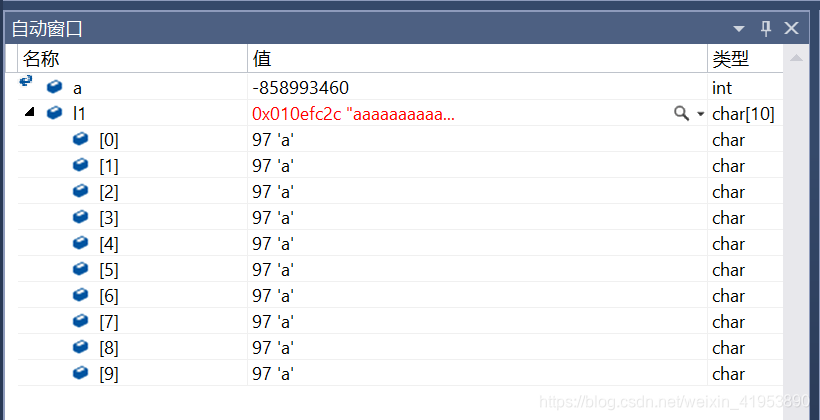Click the 97 'a' value of [3]
This screenshot has width=820, height=420.
(x=272, y=218)
